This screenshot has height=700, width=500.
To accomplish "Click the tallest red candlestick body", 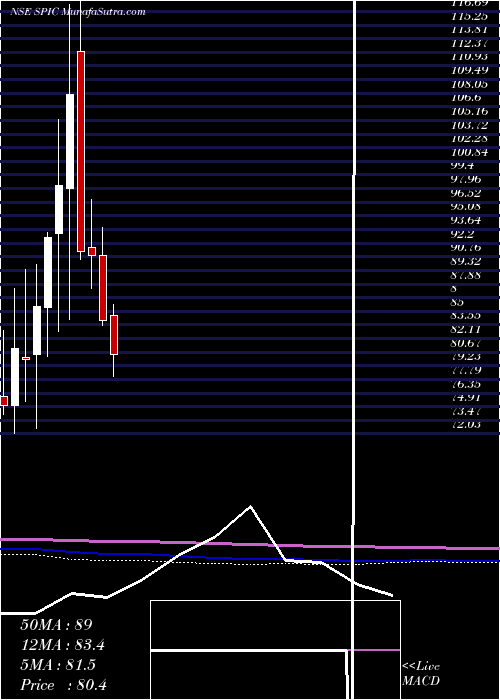I will (81, 152).
